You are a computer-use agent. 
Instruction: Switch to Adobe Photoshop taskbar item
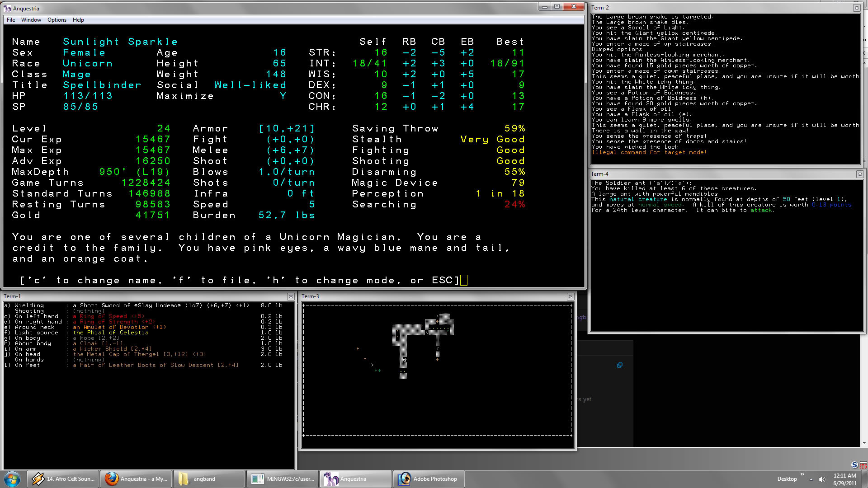tap(429, 479)
